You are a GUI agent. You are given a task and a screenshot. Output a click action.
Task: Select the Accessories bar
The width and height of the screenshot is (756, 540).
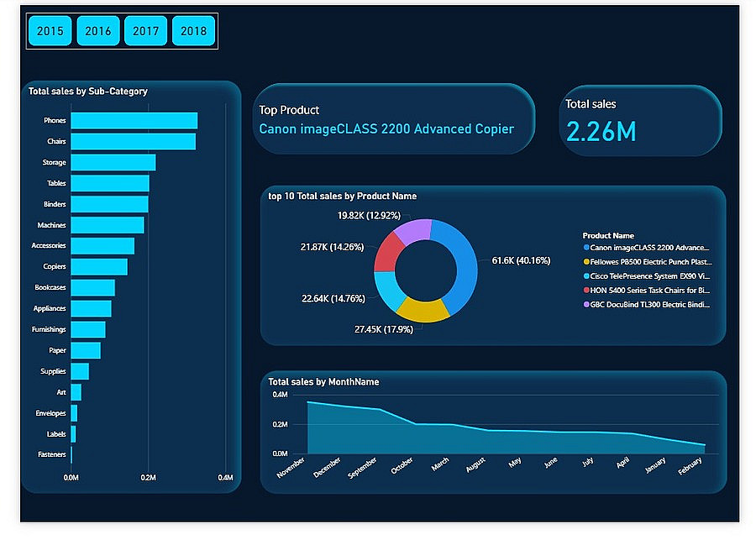[x=102, y=246]
